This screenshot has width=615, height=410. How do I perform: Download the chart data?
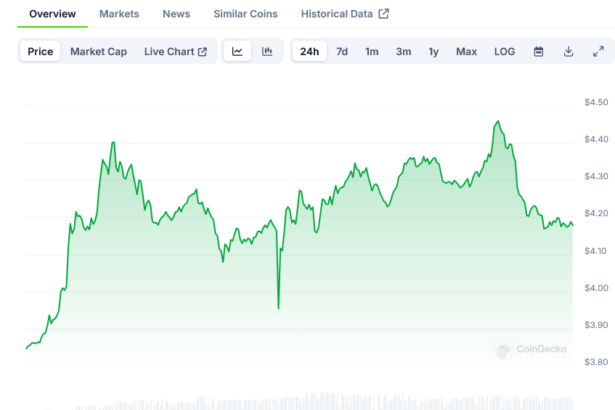pos(568,51)
